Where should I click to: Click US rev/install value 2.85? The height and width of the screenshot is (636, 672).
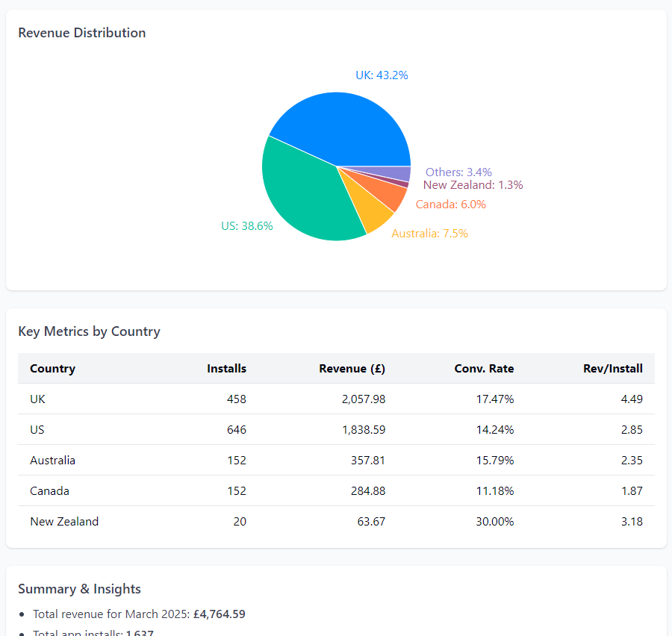[x=632, y=430]
